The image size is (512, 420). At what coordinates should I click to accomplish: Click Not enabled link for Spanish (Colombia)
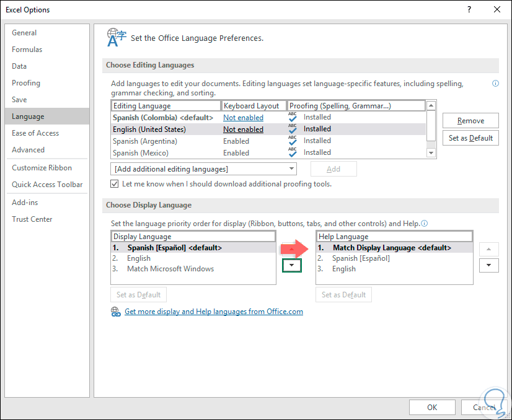coord(243,118)
